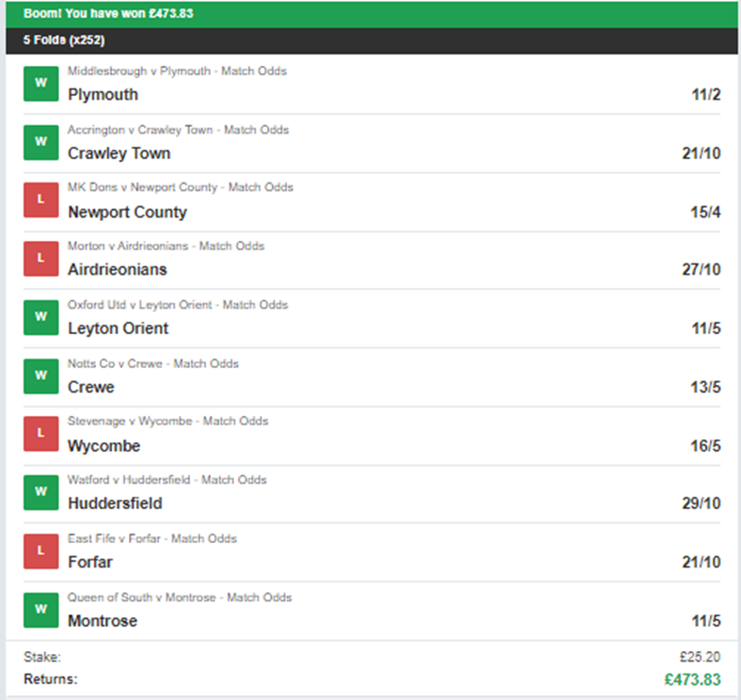Select the Wycombe selection name
The height and width of the screenshot is (700, 741).
point(104,446)
